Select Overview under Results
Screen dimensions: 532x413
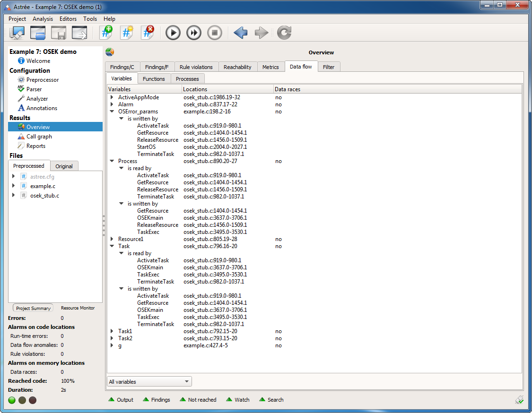coord(55,127)
